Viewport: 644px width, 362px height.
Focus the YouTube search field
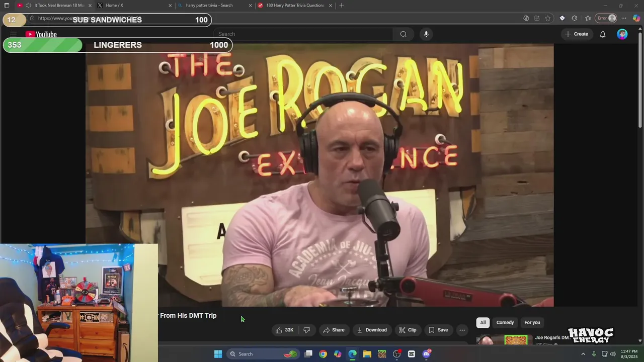[x=303, y=34]
